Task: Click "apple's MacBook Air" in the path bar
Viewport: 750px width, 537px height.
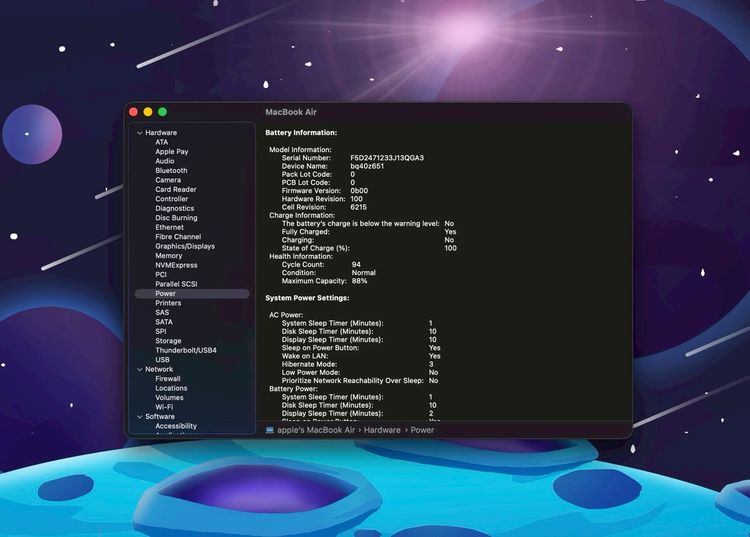Action: coord(316,429)
